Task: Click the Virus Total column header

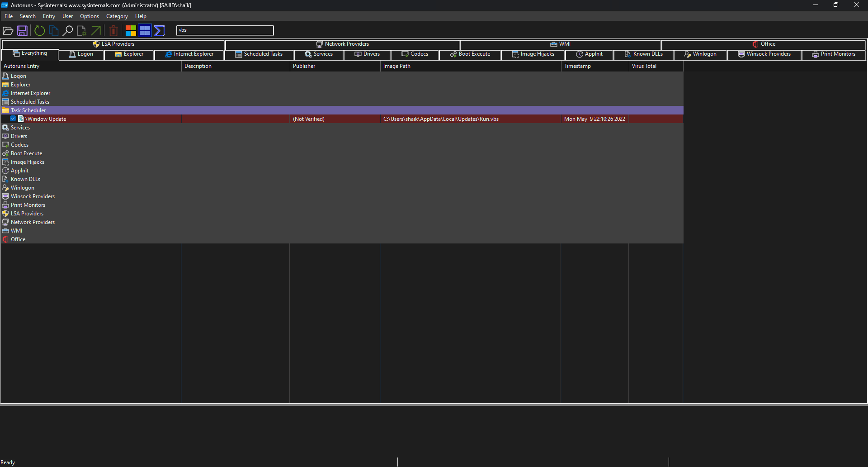Action: (656, 66)
